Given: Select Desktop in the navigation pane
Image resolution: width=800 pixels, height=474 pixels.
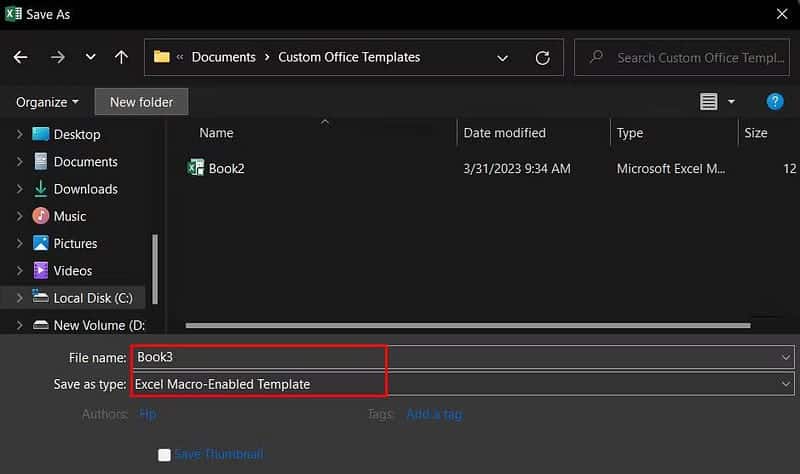Looking at the screenshot, I should [77, 134].
